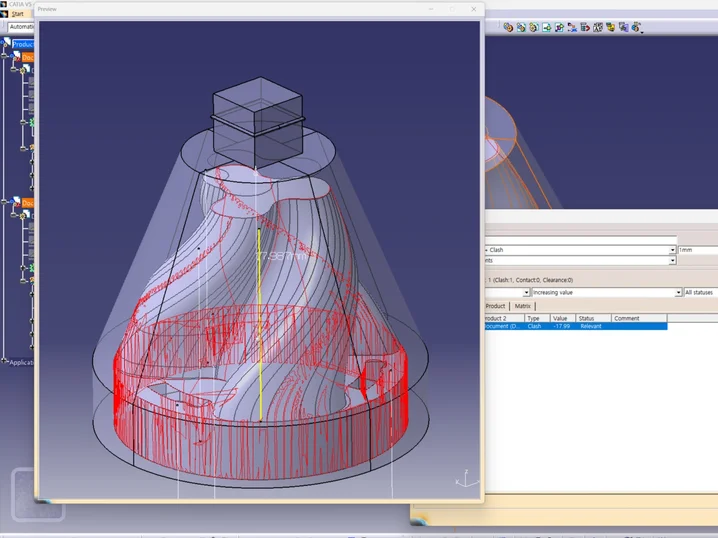This screenshot has height=538, width=718.
Task: Open the Increasing value sort dropdown
Action: (x=678, y=292)
